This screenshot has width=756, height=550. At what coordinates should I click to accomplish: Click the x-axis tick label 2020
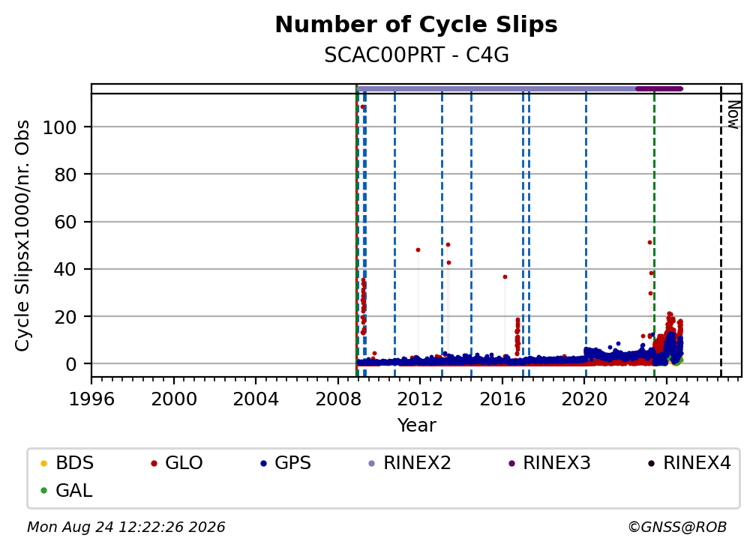pos(583,399)
